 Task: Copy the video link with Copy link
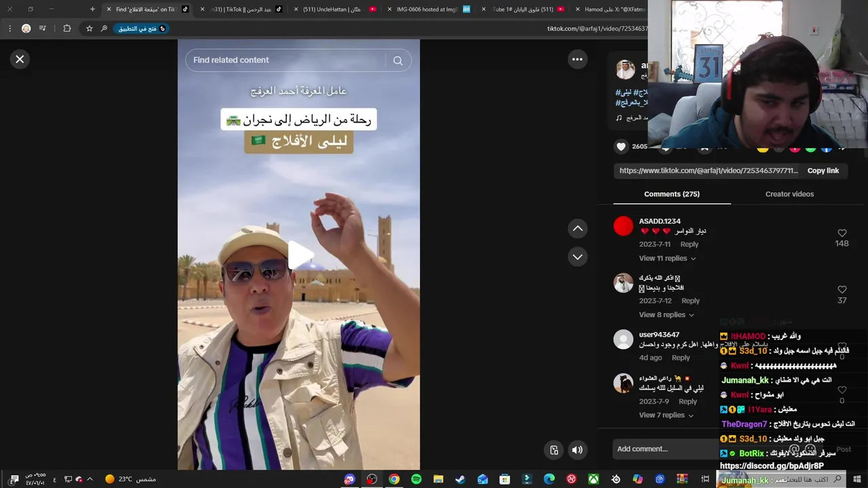(x=823, y=171)
